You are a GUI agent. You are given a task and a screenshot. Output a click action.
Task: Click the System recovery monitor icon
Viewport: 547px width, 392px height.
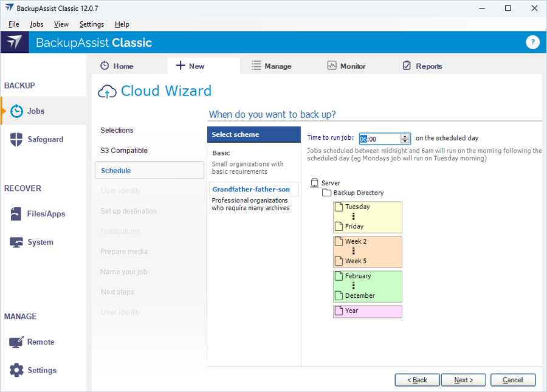[16, 242]
